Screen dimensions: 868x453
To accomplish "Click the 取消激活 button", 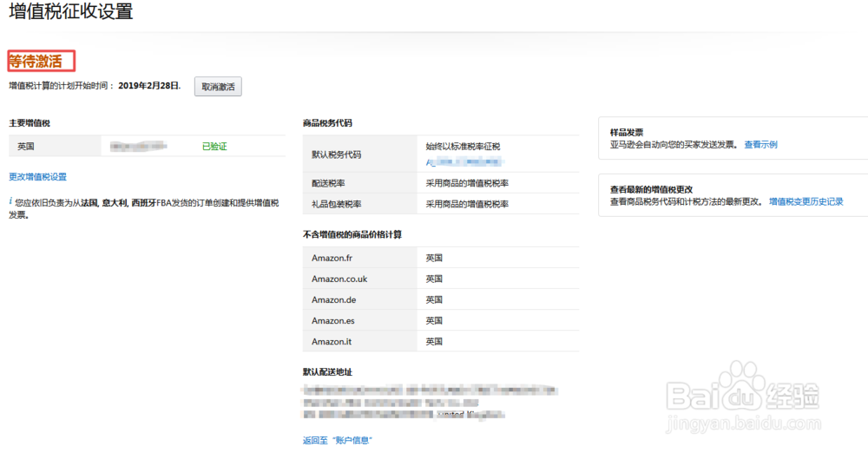I will [218, 87].
